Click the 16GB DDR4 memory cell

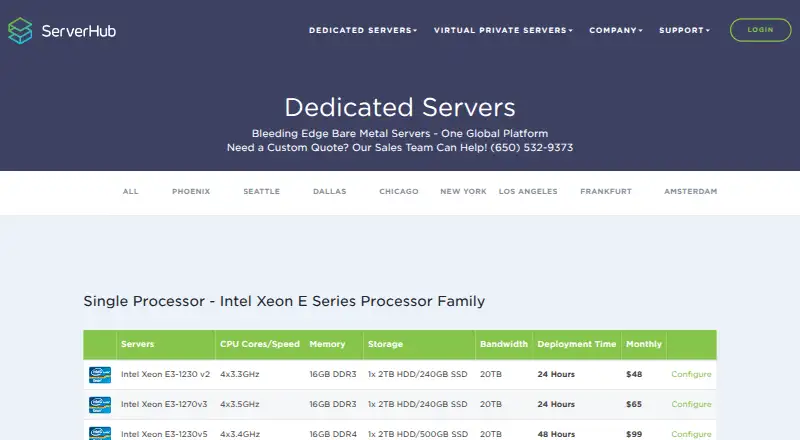[333, 434]
